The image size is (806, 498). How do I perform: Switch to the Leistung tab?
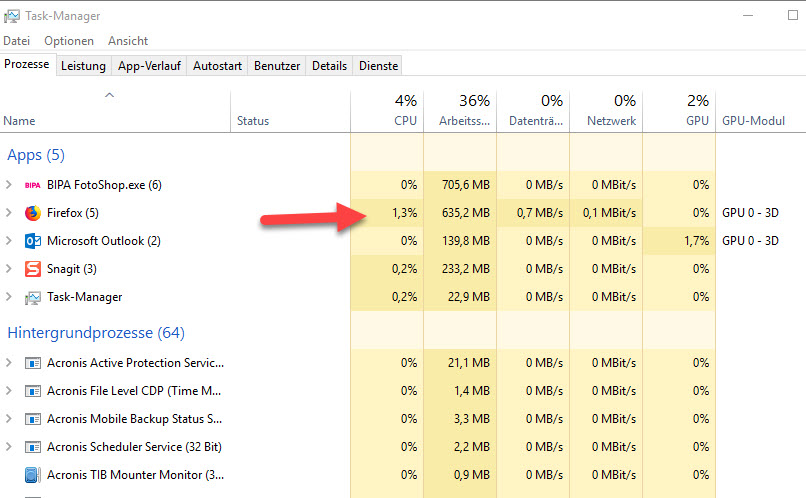[x=83, y=66]
